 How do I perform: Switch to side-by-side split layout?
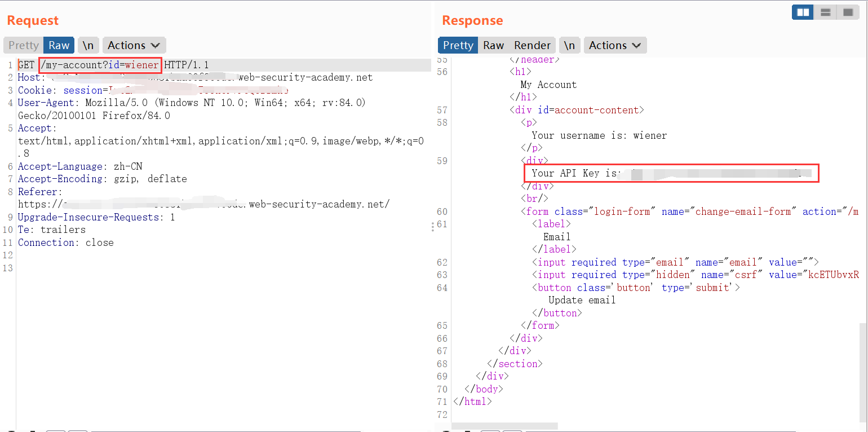tap(803, 12)
